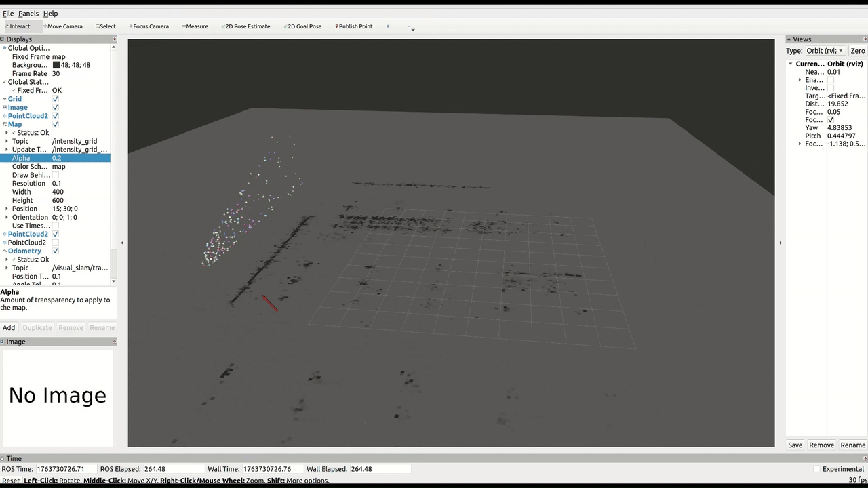Screen dimensions: 868x488
Task: Open the Panels menu
Action: (x=28, y=14)
